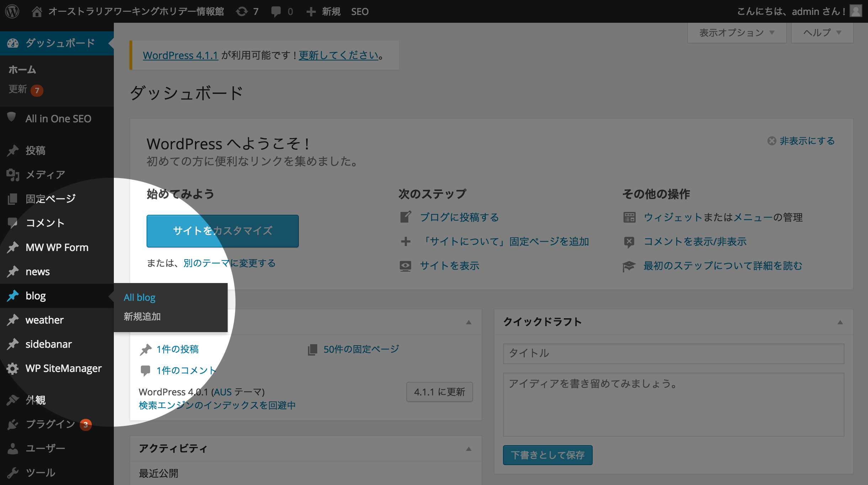Open 別のテーマに変更する link

229,263
